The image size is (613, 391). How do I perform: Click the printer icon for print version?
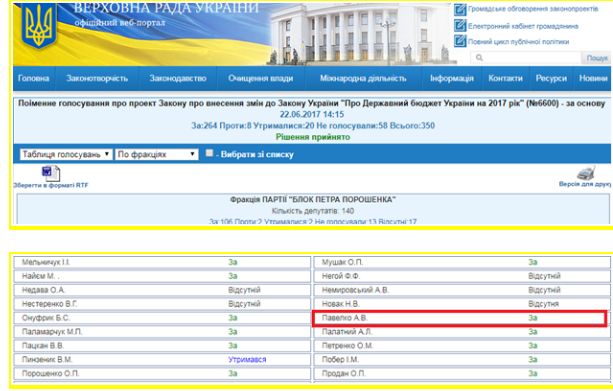[x=586, y=173]
